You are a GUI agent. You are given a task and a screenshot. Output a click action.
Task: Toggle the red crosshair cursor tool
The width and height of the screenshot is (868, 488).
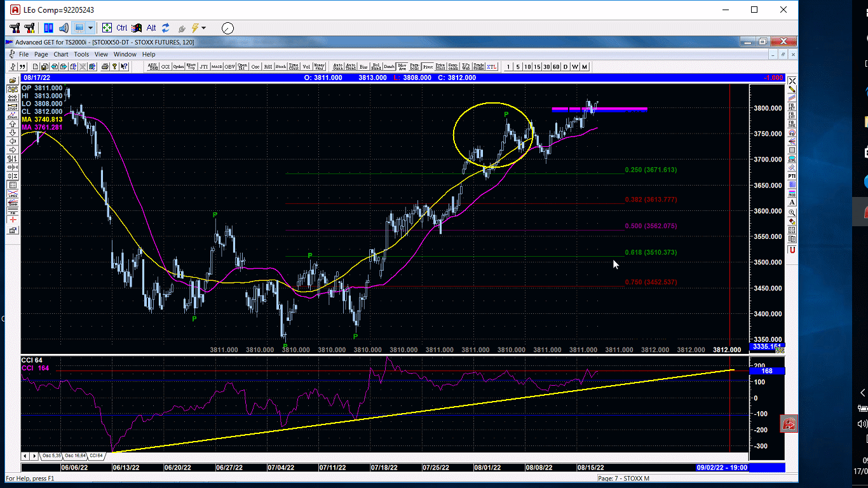pyautogui.click(x=13, y=219)
